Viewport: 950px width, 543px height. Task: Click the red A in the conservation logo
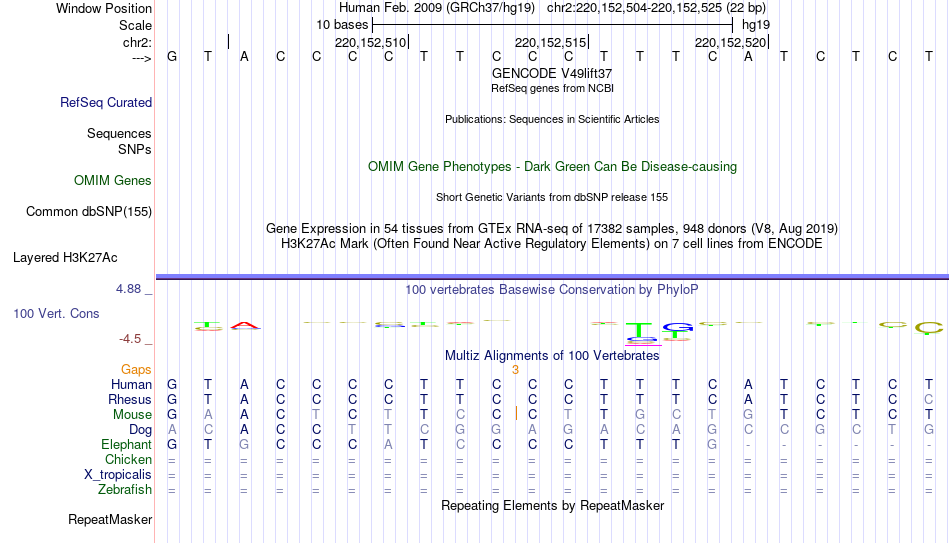(244, 325)
